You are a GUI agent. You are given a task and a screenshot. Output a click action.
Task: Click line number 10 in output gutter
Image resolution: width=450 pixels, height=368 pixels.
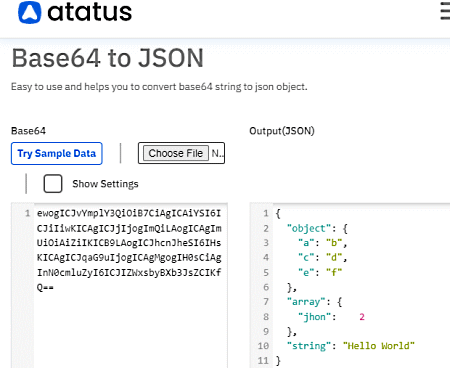click(x=263, y=346)
